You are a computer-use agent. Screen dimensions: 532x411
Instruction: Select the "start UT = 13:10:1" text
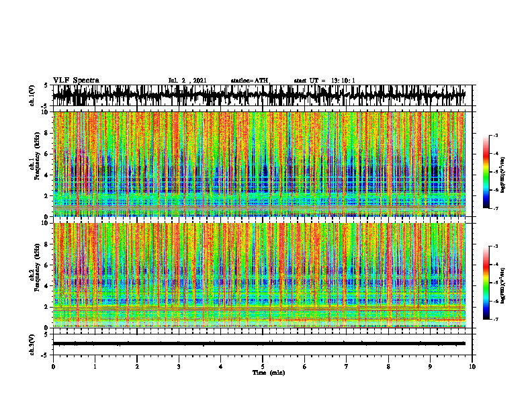(324, 81)
